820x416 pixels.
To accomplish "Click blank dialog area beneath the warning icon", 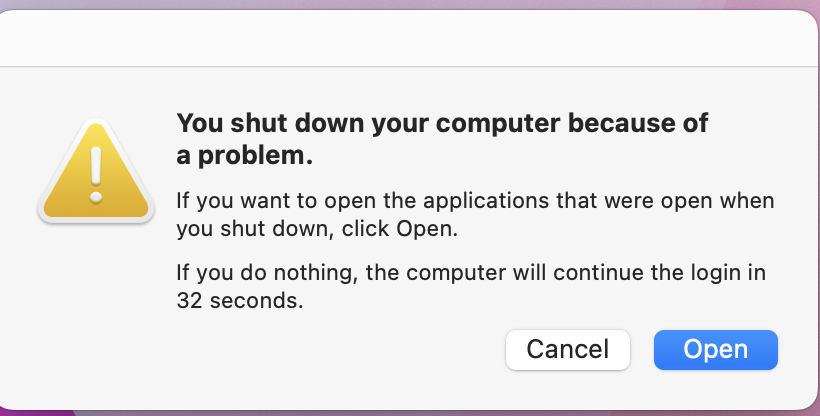I will pos(94,300).
